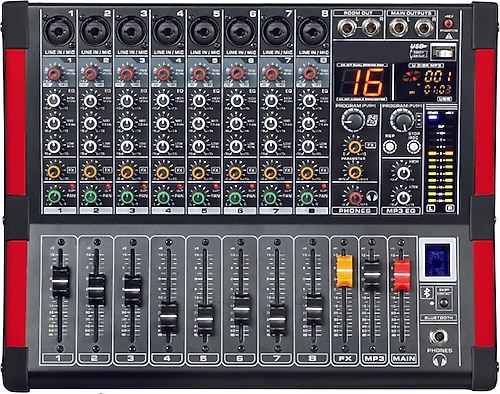The image size is (500, 394).
Task: Click the master FX level orange knob
Action: [x=355, y=147]
